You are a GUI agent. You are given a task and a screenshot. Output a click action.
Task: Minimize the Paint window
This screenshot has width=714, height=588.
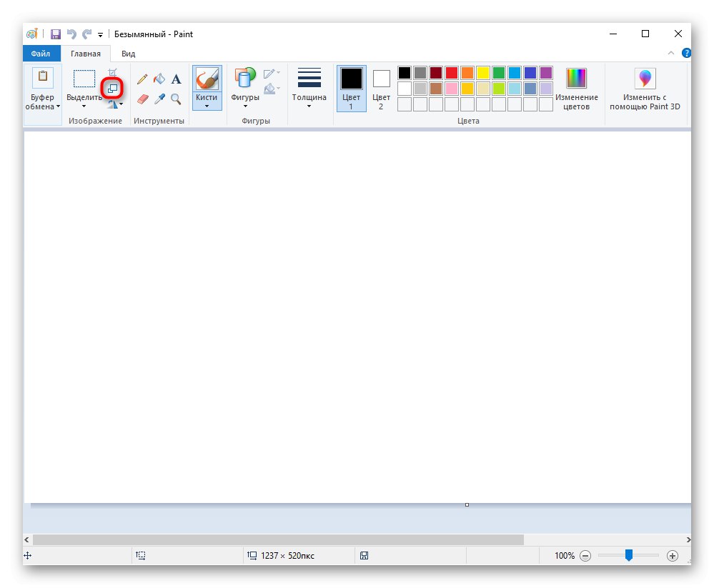coord(613,34)
